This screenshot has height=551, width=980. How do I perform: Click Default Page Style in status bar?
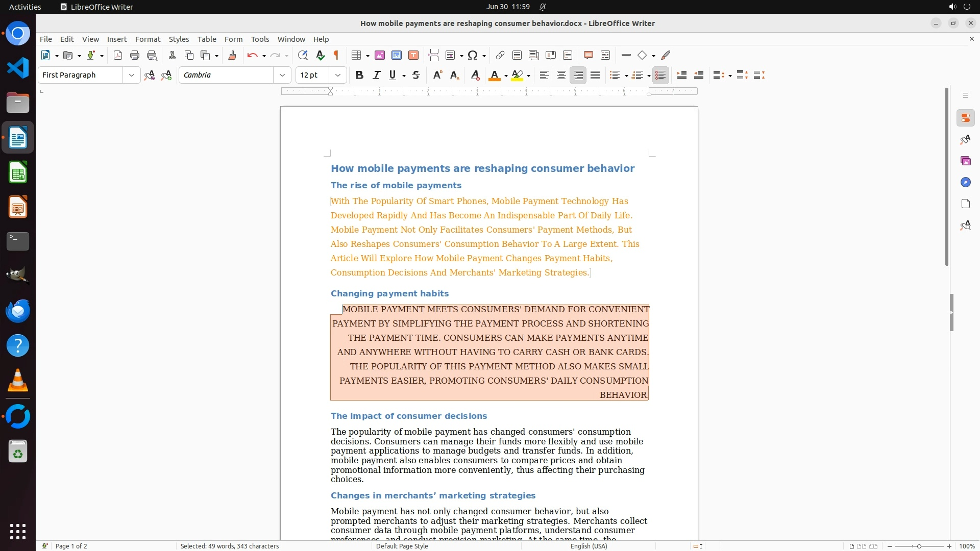pyautogui.click(x=402, y=546)
